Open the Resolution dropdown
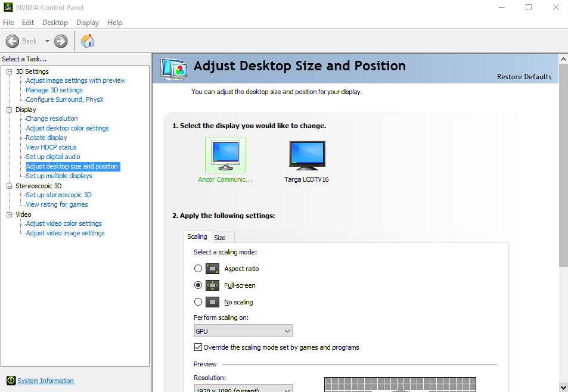 [x=243, y=388]
